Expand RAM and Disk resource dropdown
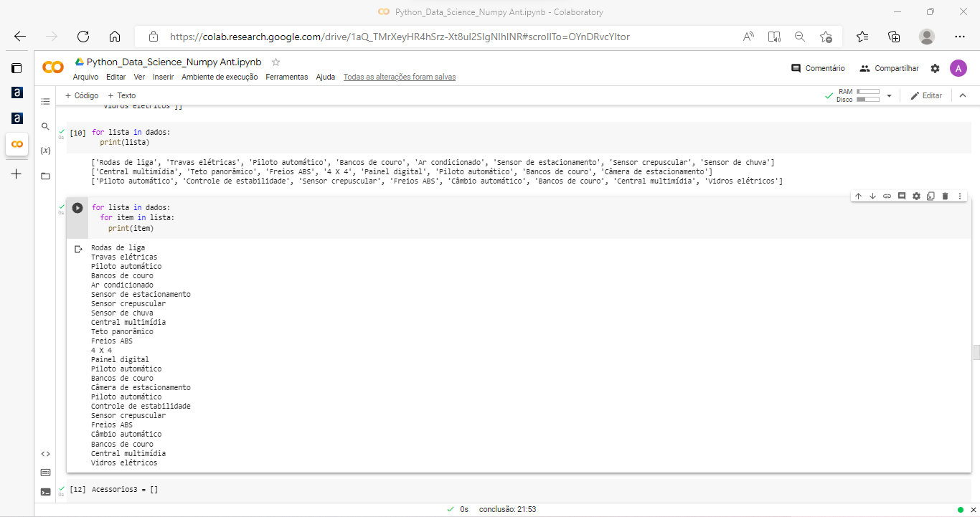980x517 pixels. point(889,95)
